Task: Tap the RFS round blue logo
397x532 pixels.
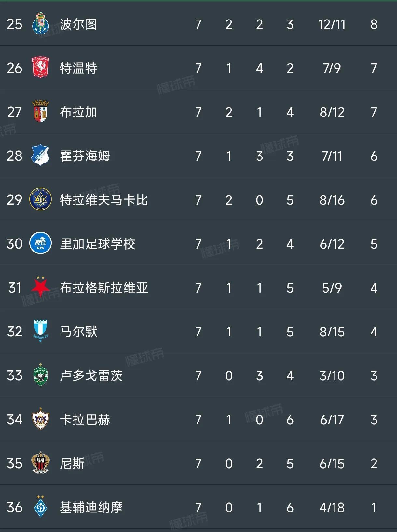Action: coord(40,243)
